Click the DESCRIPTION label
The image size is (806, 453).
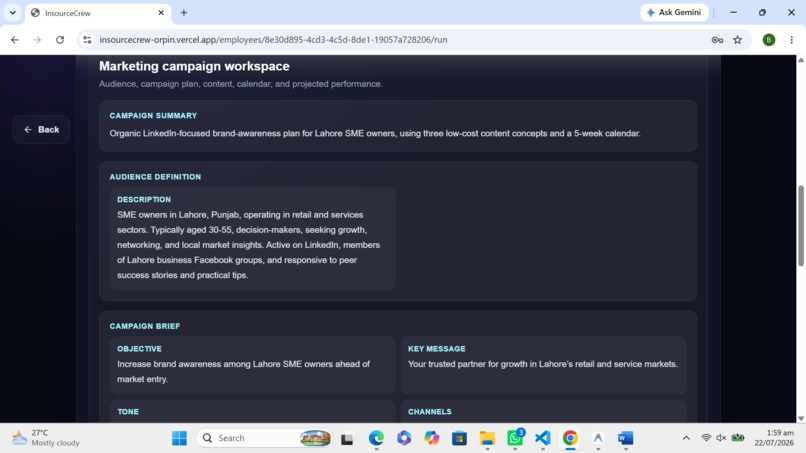tap(144, 200)
